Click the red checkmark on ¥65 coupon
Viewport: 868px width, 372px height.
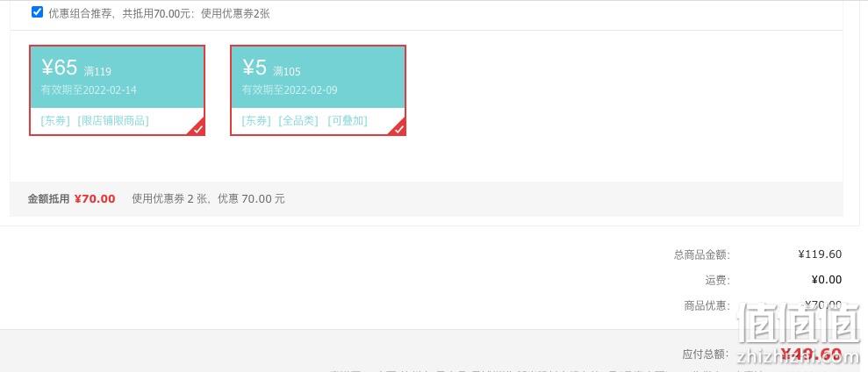tap(198, 129)
